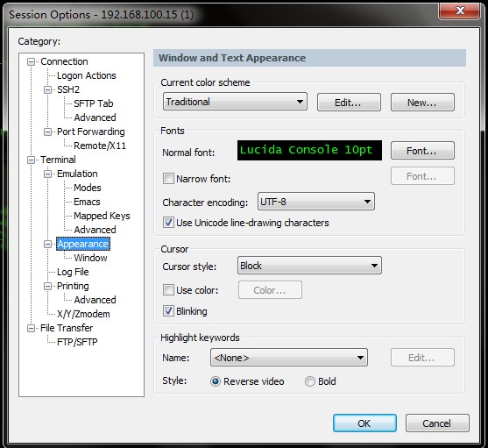Click the disabled Narrow font Font button
Viewport: 488px width, 448px height.
pyautogui.click(x=422, y=176)
